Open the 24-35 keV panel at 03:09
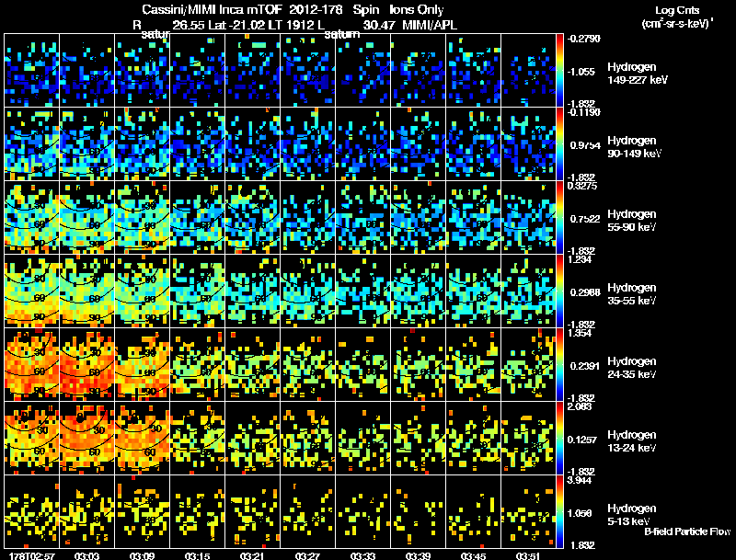The image size is (736, 560). [143, 364]
